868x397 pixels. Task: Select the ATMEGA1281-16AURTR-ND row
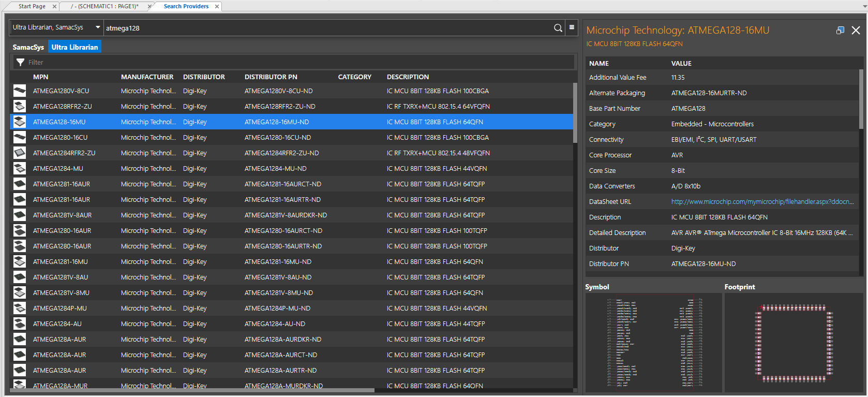pos(292,199)
